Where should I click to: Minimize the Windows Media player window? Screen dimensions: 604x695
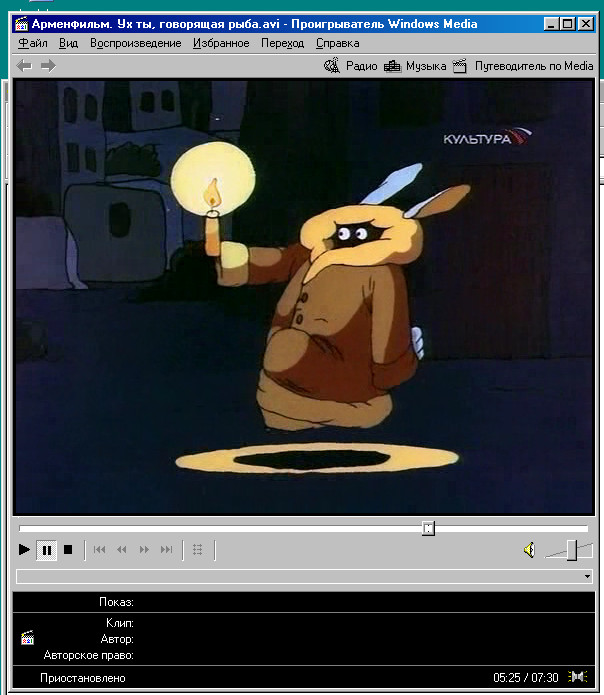(x=551, y=23)
